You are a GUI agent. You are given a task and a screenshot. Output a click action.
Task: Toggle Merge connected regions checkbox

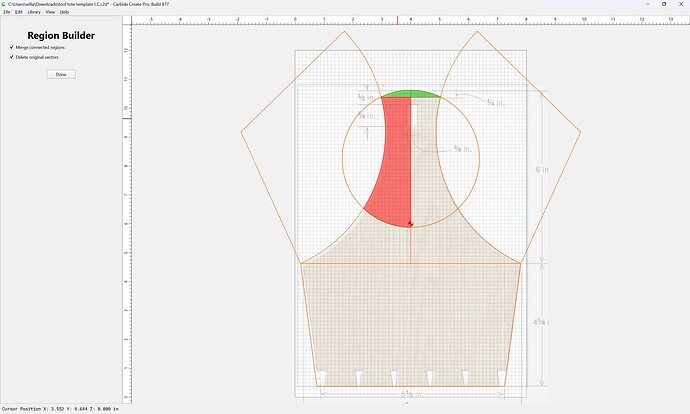tap(12, 47)
